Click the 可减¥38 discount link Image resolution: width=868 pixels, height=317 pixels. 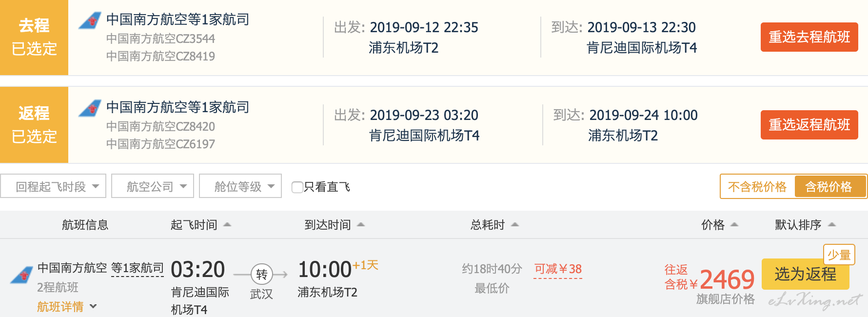[x=558, y=269]
